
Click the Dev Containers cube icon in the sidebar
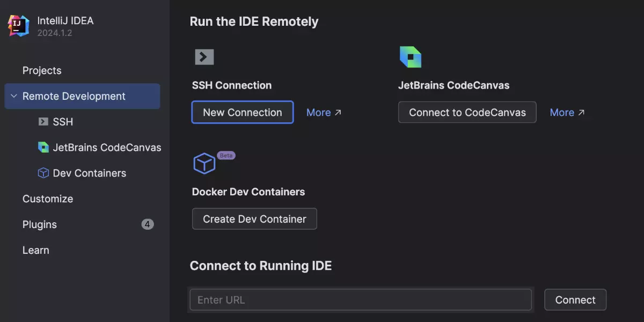click(x=43, y=173)
